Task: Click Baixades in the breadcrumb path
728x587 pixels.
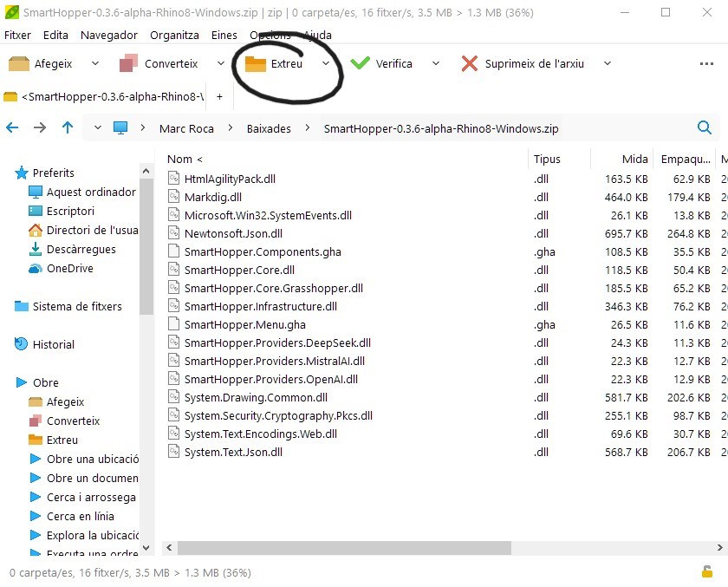Action: pos(273,127)
